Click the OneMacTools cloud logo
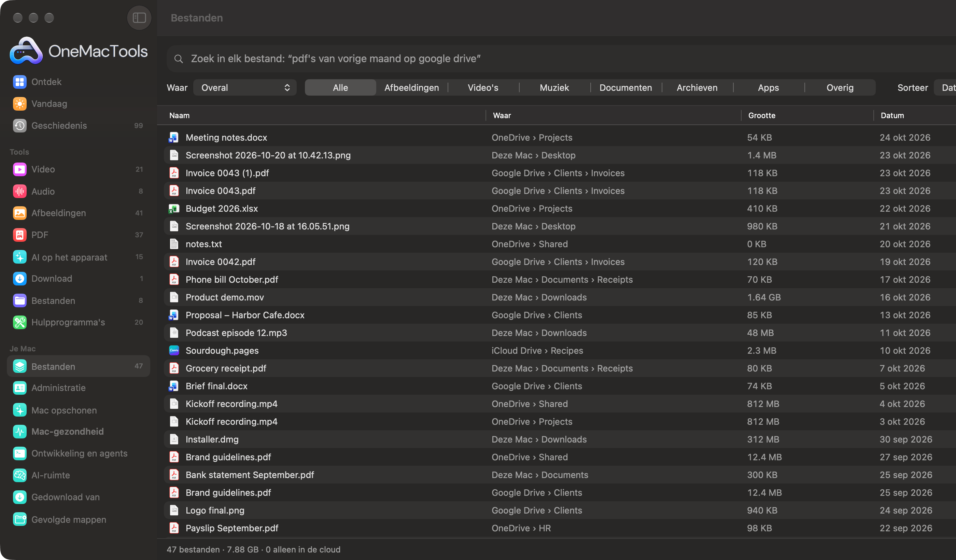The height and width of the screenshot is (560, 956). pos(26,51)
